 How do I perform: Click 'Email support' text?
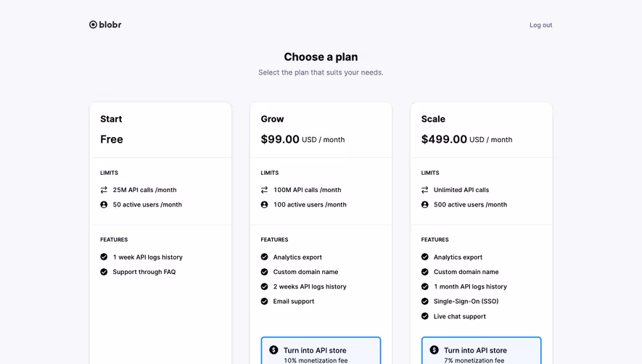pyautogui.click(x=294, y=302)
